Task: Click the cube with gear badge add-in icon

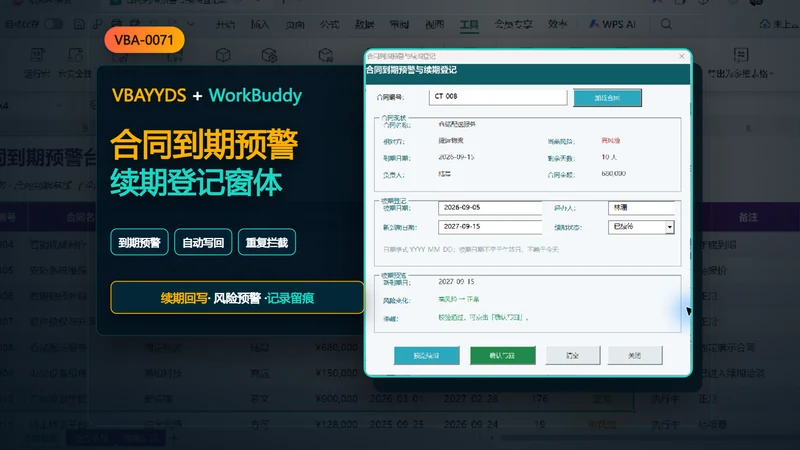Action: pyautogui.click(x=269, y=55)
